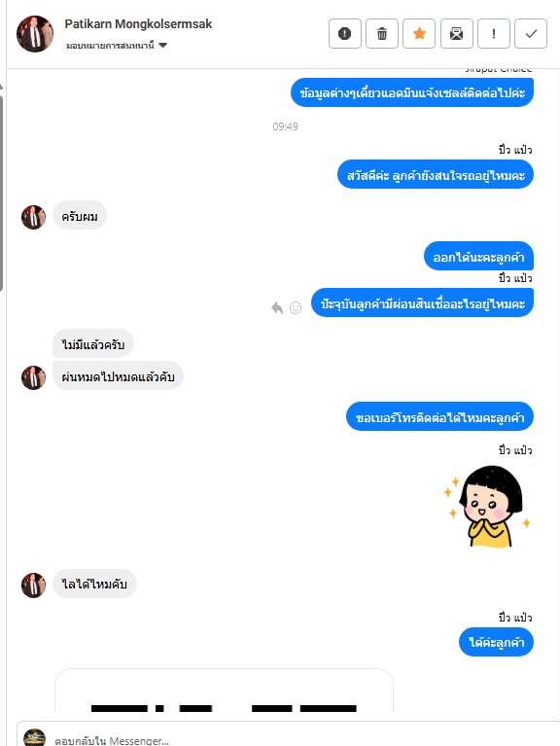
Task: Toggle the orange star follow-up icon
Action: click(419, 34)
